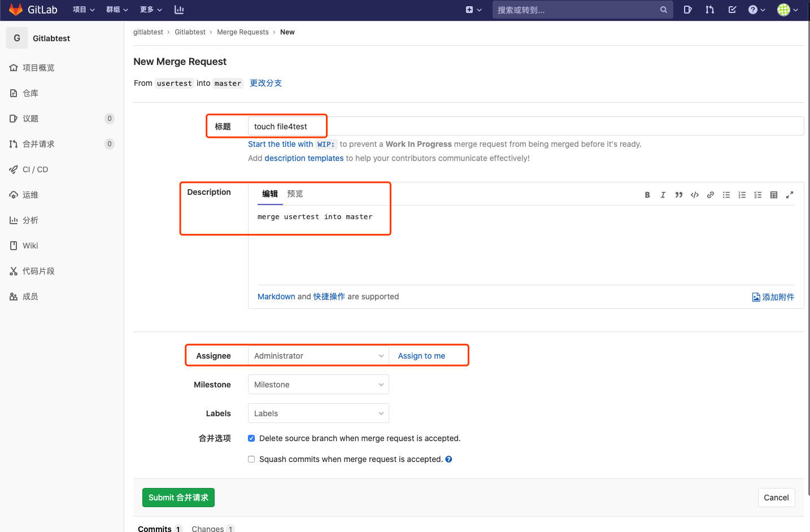Insert a code block in the description
The height and width of the screenshot is (532, 810).
pos(694,195)
